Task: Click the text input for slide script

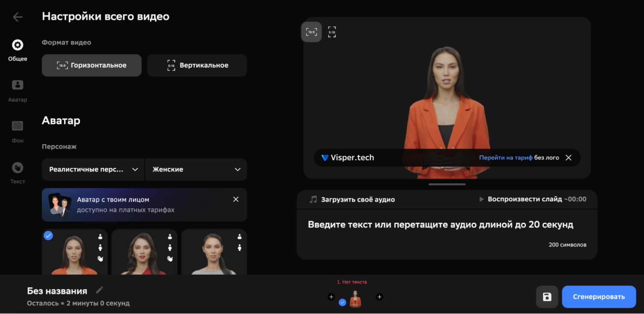Action: pyautogui.click(x=447, y=234)
